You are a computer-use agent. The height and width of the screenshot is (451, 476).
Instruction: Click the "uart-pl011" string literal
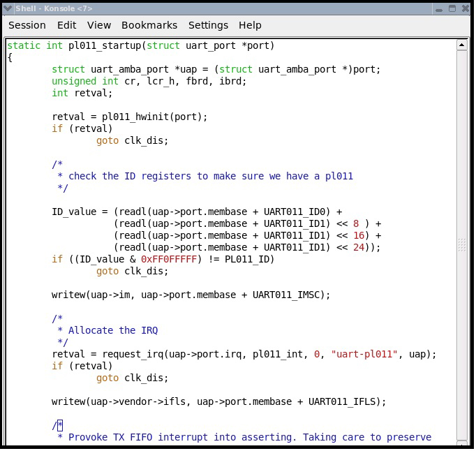364,354
